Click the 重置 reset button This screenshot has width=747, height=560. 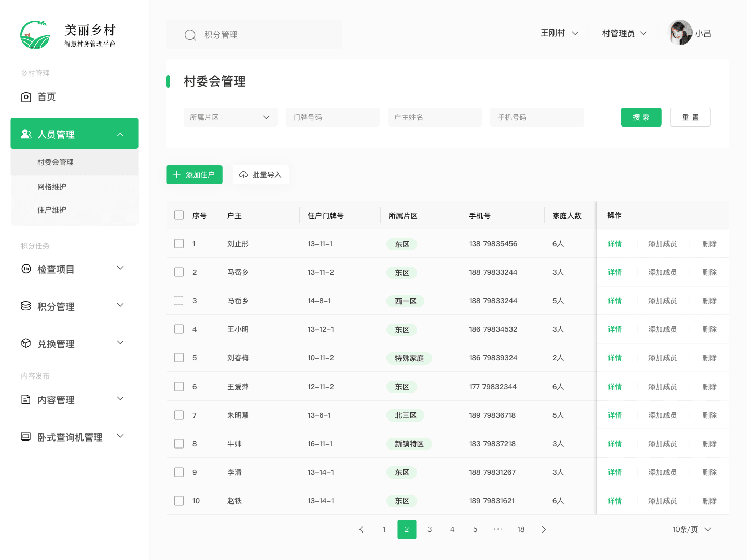pos(690,117)
